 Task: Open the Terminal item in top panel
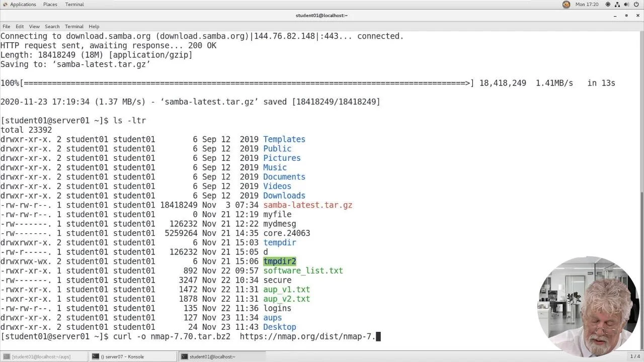pos(74,5)
